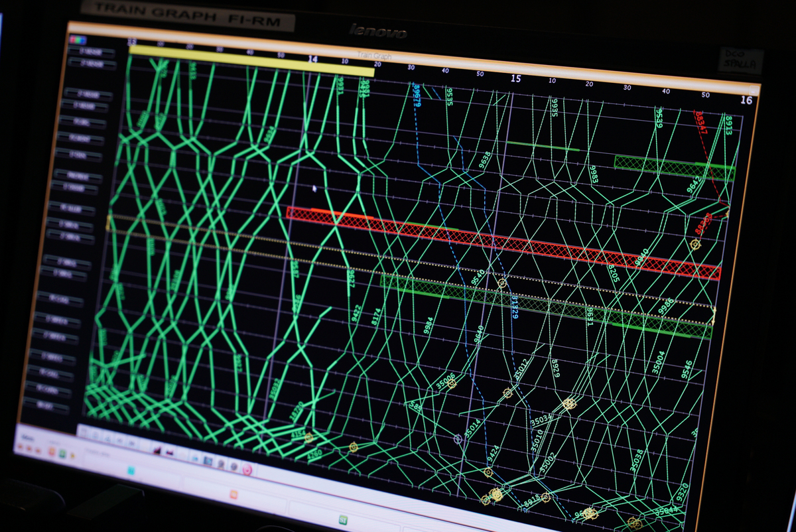
Task: Select train label 9940
Action: pos(641,258)
